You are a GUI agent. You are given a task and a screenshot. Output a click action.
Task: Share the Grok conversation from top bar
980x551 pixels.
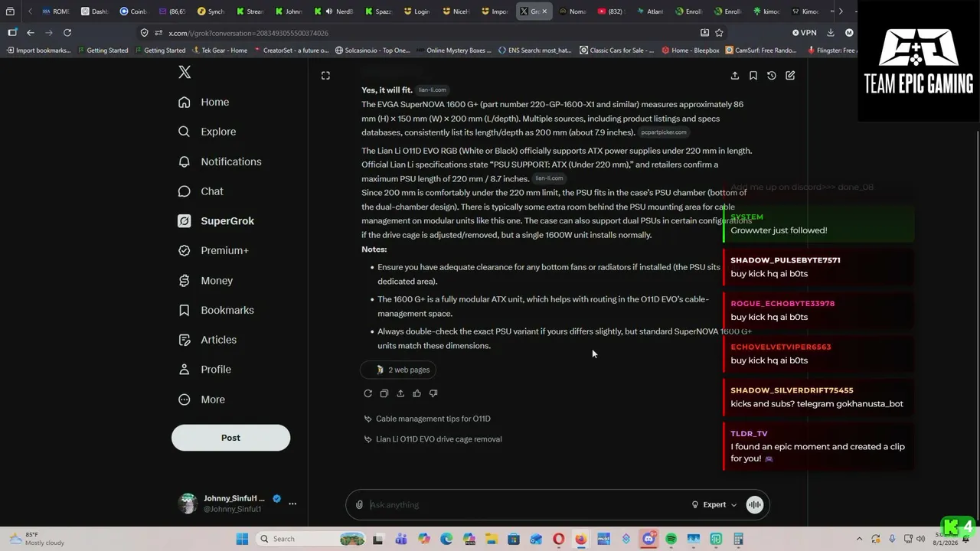coord(735,76)
